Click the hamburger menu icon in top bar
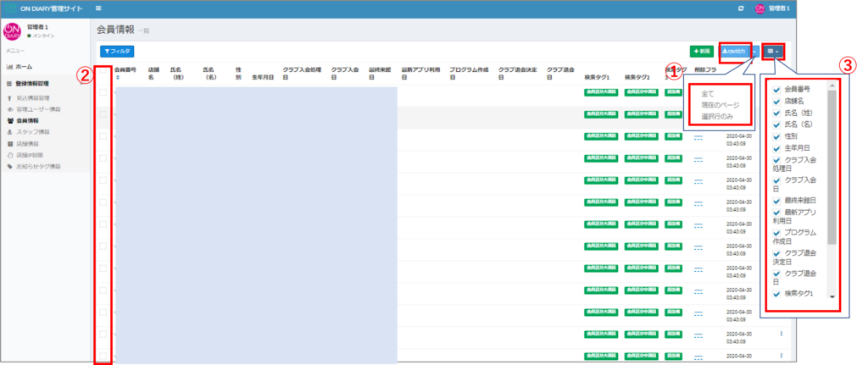868x365 pixels. click(86, 8)
